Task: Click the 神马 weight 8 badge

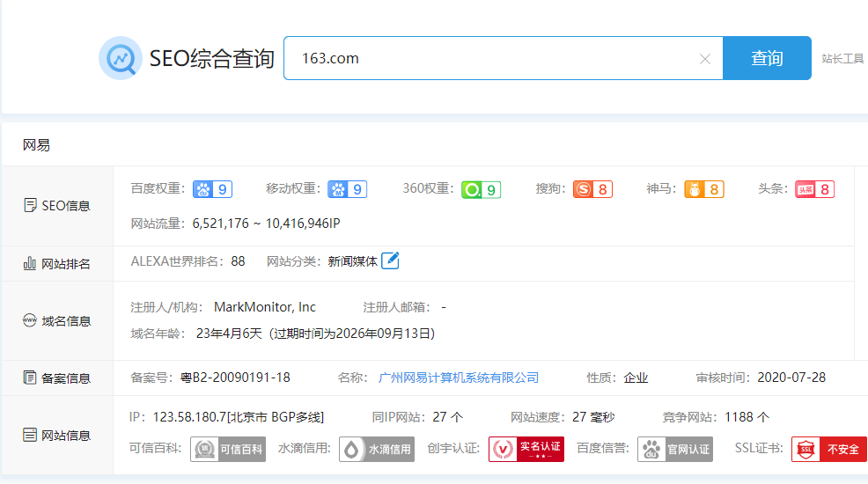Action: 704,189
